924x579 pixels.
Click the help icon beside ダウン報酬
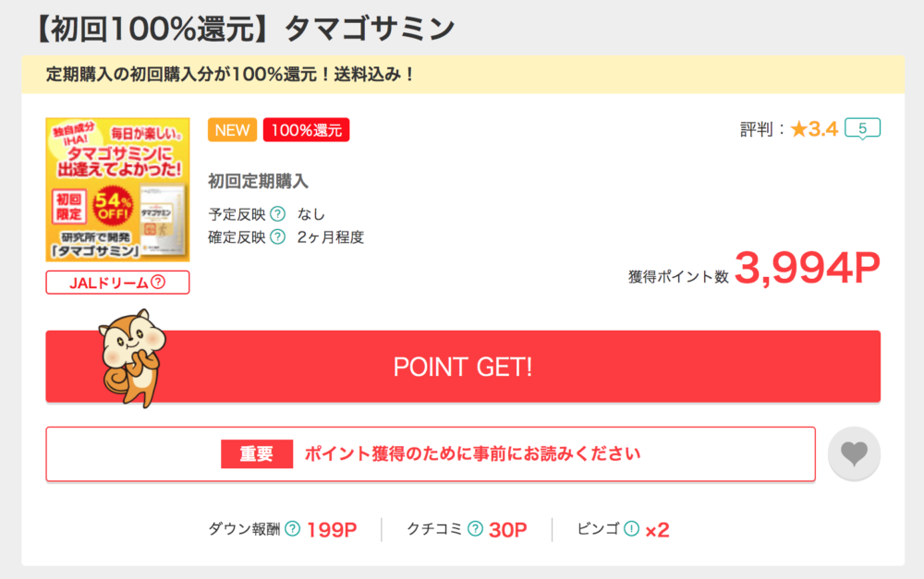[x=292, y=529]
